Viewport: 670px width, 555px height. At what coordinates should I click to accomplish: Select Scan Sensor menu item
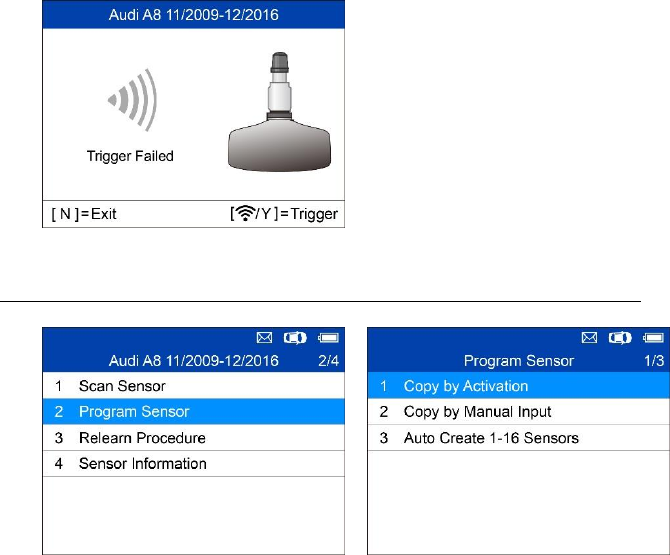(x=194, y=386)
